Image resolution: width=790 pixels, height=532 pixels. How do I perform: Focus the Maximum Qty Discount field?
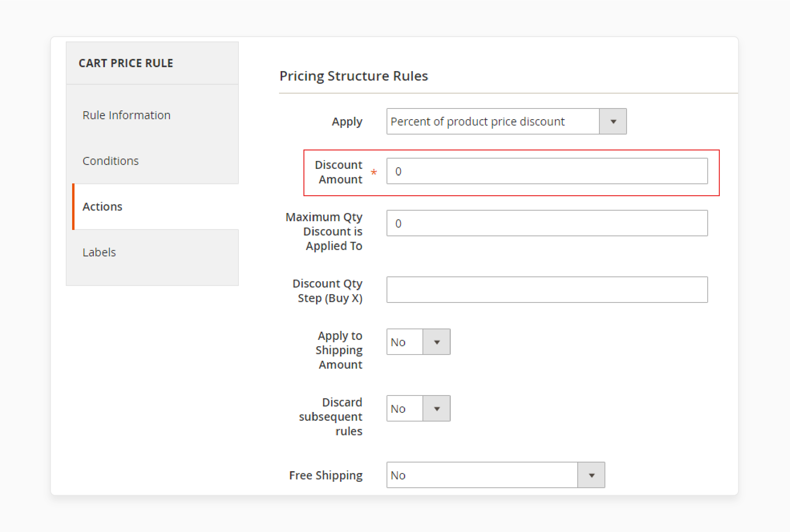[x=547, y=223]
